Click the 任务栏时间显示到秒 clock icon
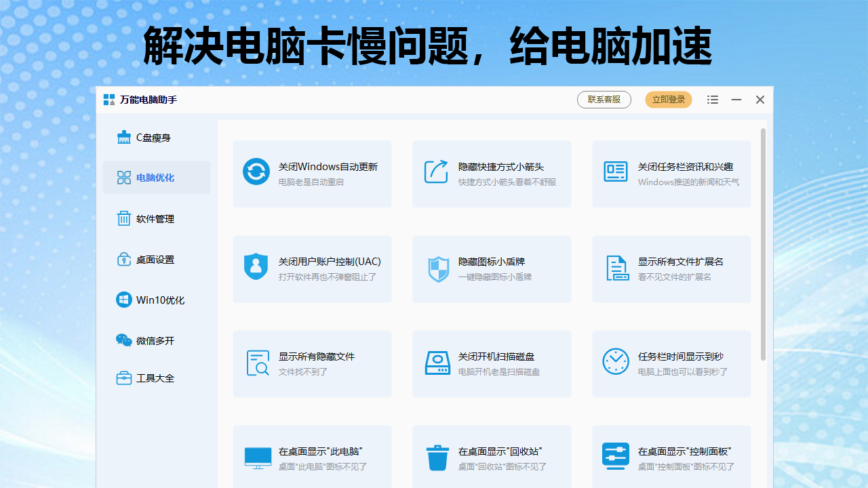The image size is (868, 488). [616, 361]
